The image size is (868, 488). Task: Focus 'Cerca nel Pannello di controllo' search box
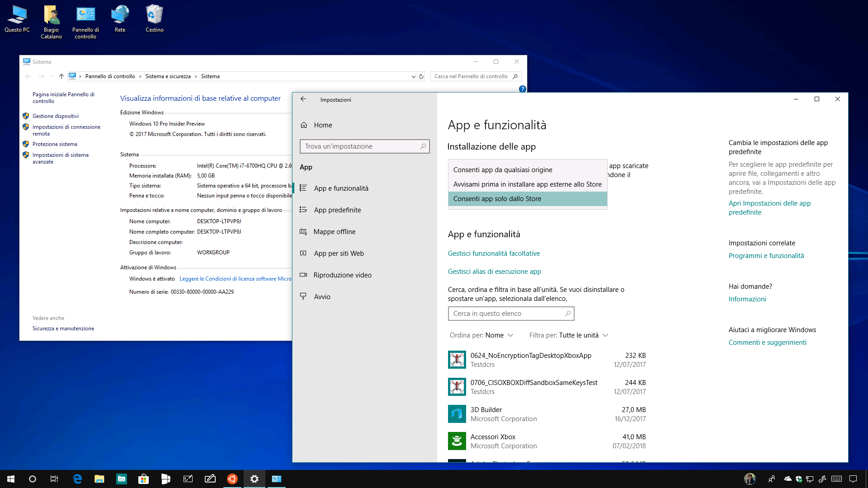coord(476,76)
